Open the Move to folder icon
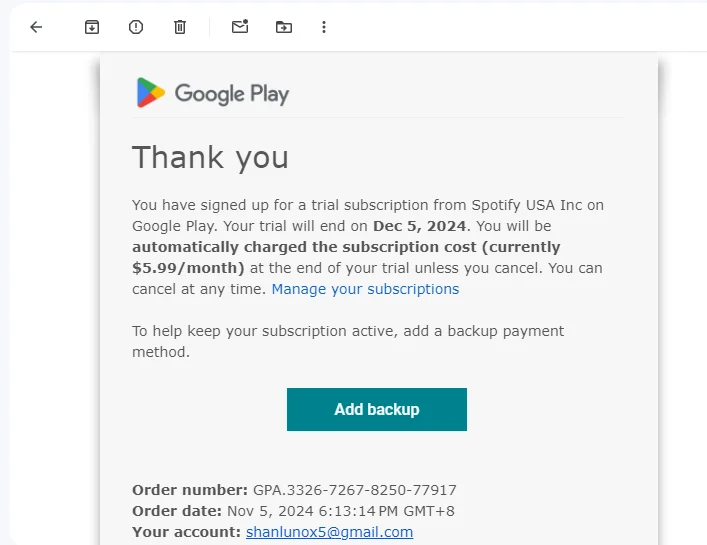 point(284,27)
